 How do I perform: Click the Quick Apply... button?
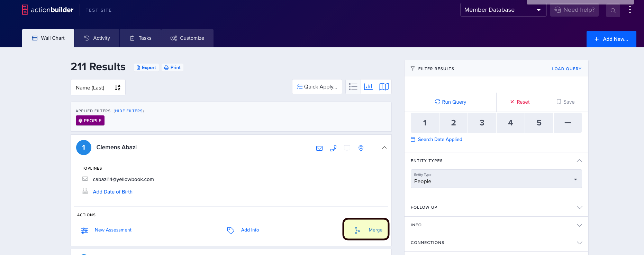pos(317,87)
